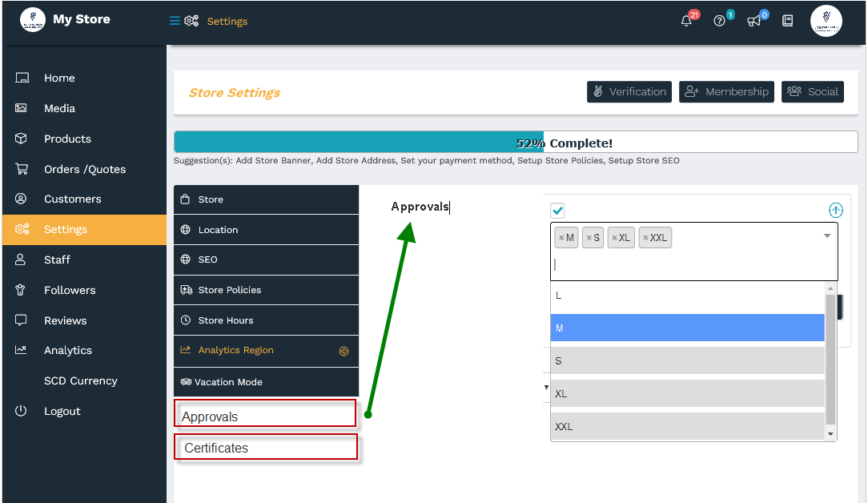Select L from the dropdown list
868x503 pixels.
688,296
